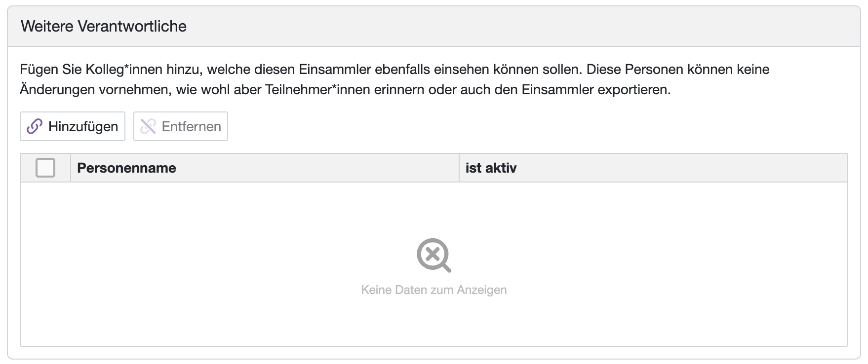Click the no-results magnifier icon
This screenshot has width=868, height=364.
(x=434, y=255)
